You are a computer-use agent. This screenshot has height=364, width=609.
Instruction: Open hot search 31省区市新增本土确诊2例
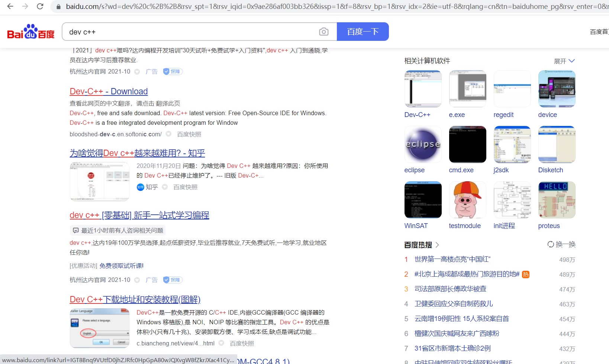point(452,348)
